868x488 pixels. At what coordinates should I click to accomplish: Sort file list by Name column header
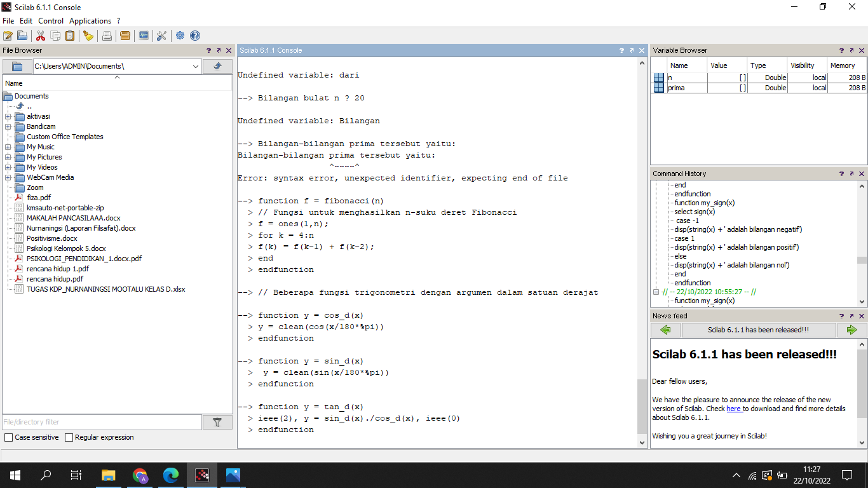point(117,83)
